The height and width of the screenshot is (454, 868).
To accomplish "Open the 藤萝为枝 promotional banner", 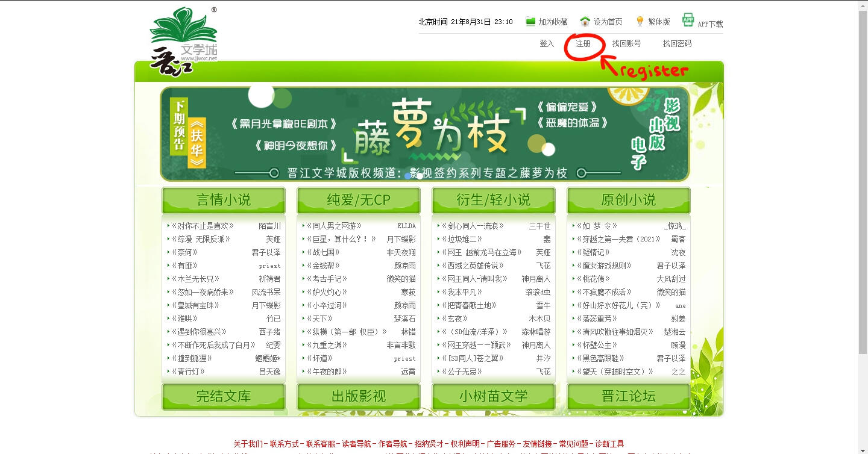I will click(x=424, y=134).
